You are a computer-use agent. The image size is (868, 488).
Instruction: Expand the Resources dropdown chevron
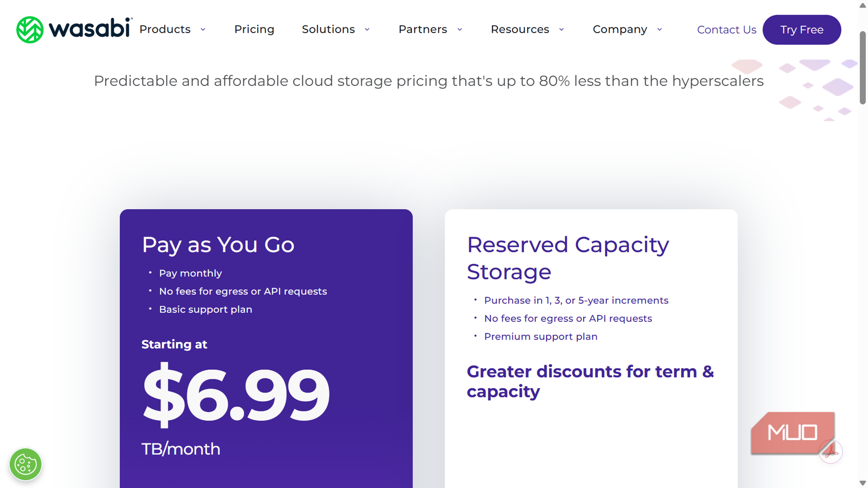coord(561,29)
